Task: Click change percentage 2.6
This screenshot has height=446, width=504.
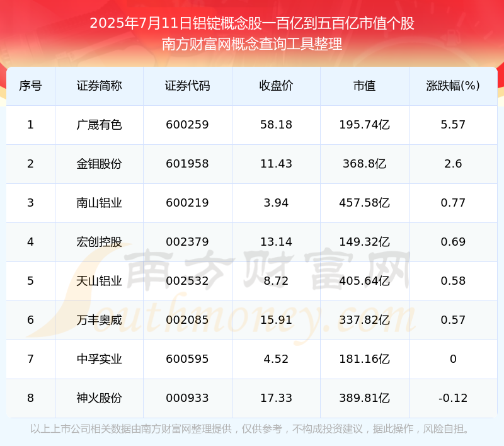Action: (x=453, y=164)
